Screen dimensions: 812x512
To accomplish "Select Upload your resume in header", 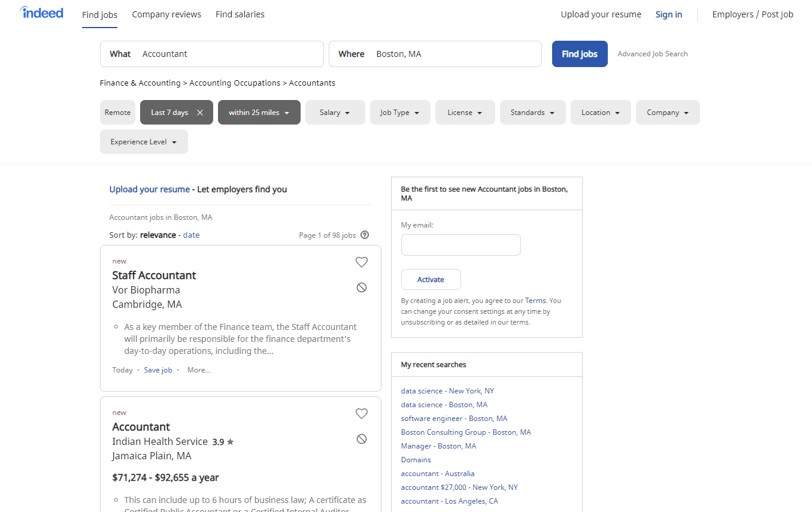I will (x=601, y=14).
